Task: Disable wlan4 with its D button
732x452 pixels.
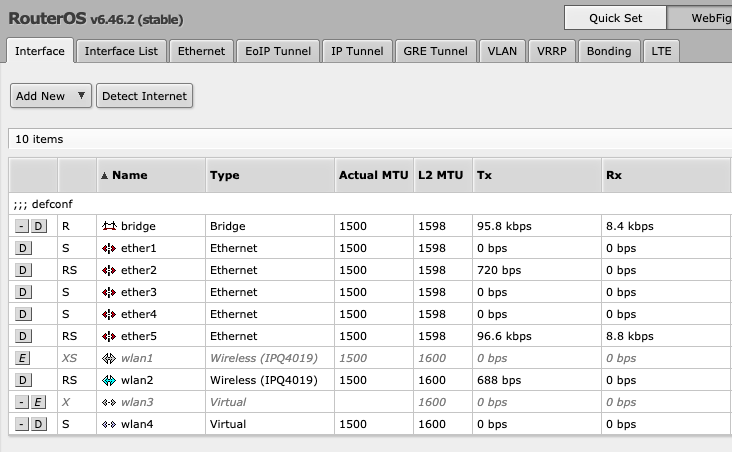Action: tap(39, 424)
